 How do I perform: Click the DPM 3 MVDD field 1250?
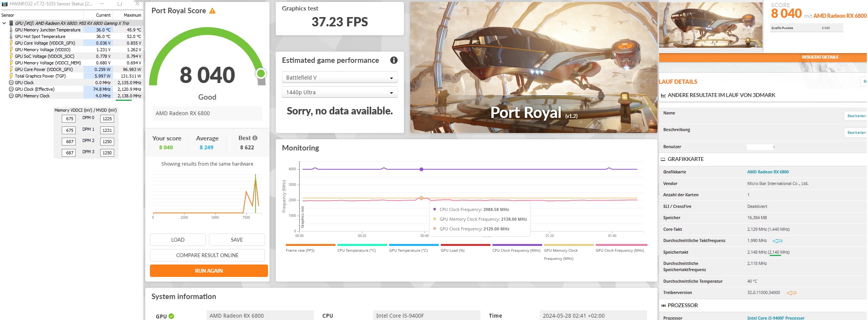[x=107, y=153]
